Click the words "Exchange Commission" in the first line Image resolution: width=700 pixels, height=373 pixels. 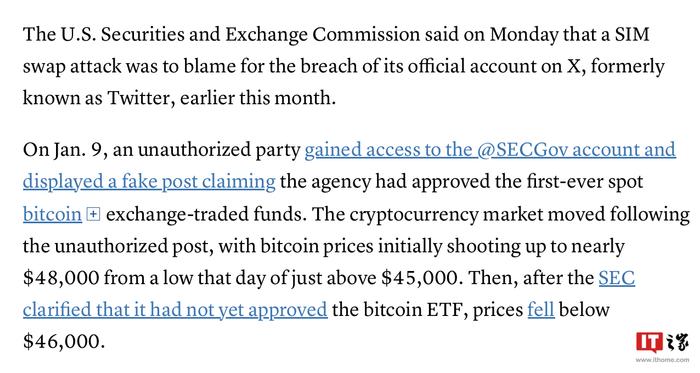point(322,35)
